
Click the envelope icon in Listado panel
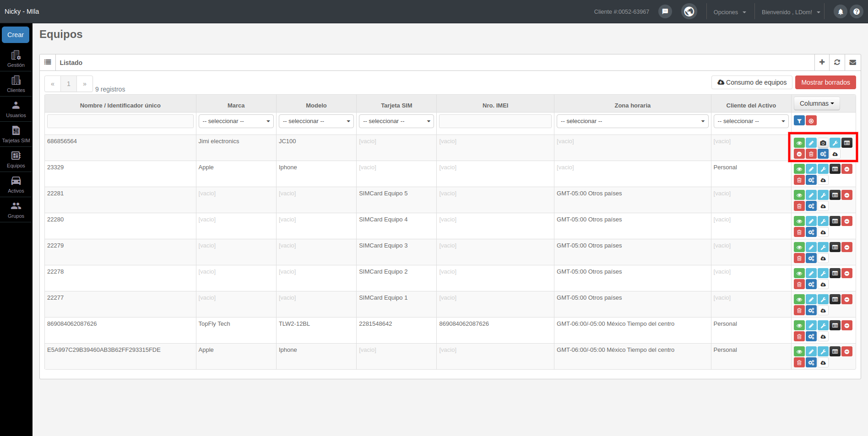[853, 62]
